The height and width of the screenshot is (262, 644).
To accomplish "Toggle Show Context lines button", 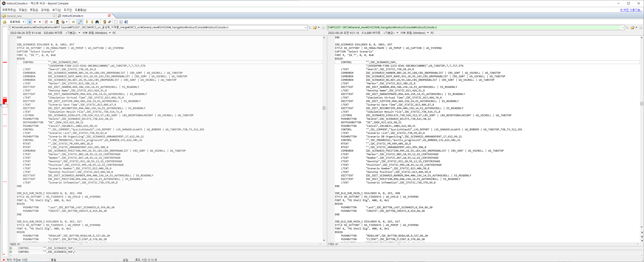I will point(46,22).
